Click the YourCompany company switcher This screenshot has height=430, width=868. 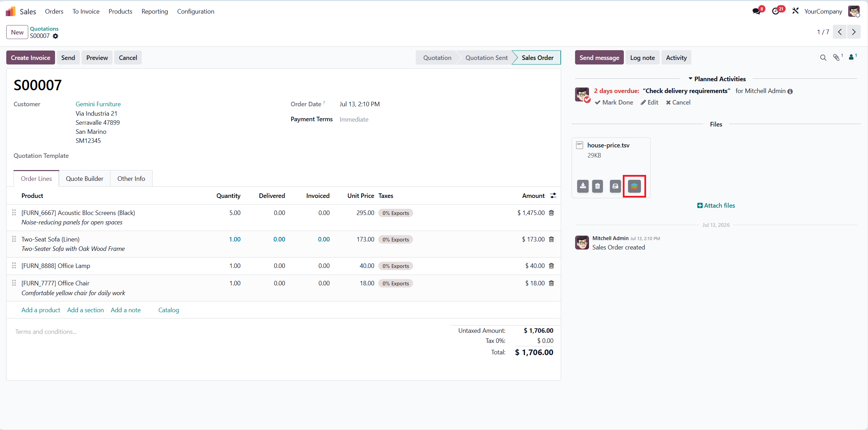[823, 11]
